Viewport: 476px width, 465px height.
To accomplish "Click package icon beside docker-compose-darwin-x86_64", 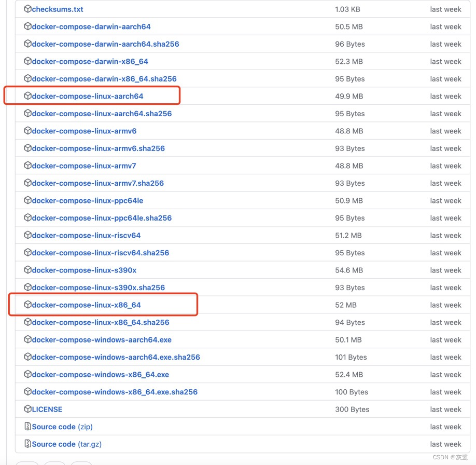I will [x=27, y=61].
